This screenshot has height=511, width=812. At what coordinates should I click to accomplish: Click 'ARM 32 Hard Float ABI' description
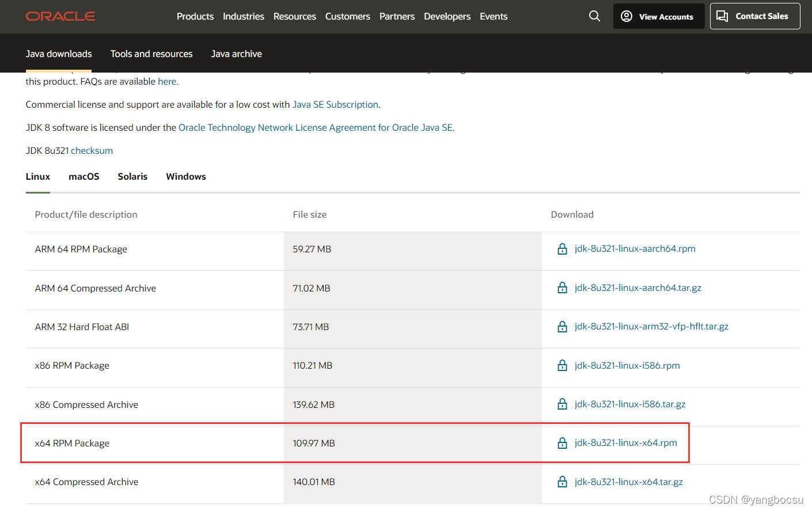82,327
